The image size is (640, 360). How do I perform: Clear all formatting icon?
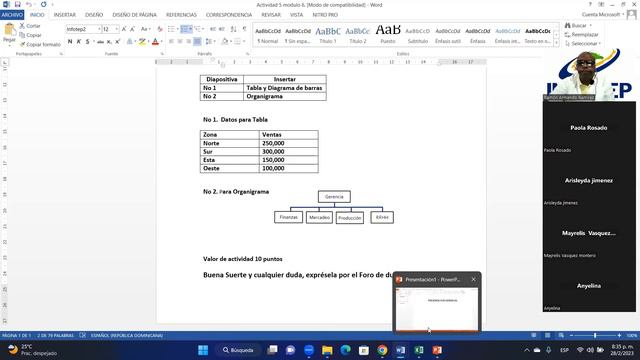point(160,29)
